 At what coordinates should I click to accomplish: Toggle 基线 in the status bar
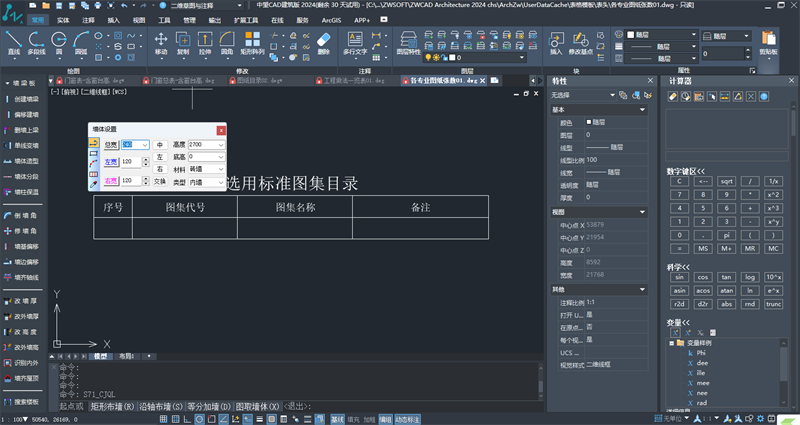click(x=337, y=419)
